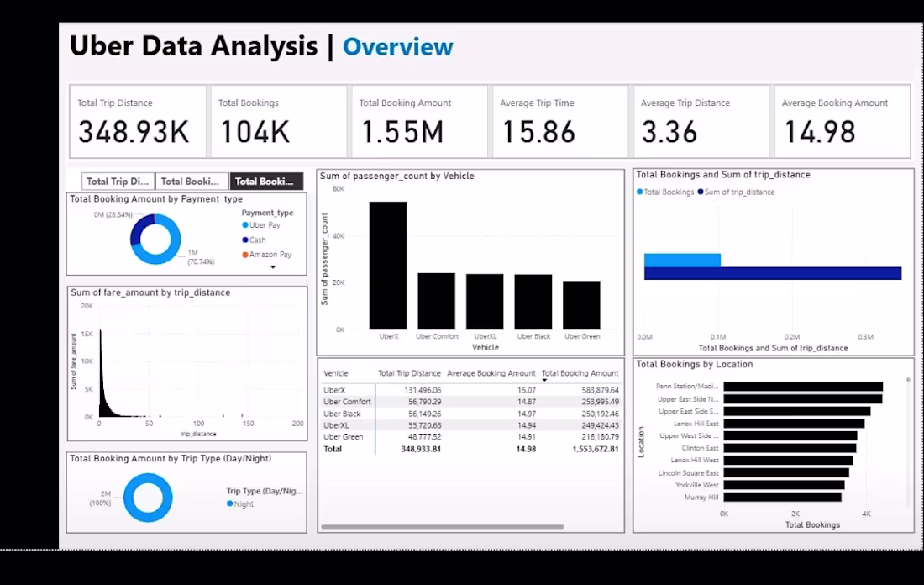The image size is (924, 585).
Task: Click Total Trip Distance 348.93K card
Action: click(138, 122)
